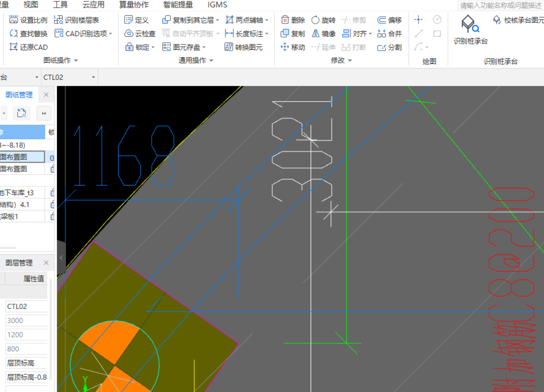Open the 智能提量 menu tab
The height and width of the screenshot is (392, 544).
click(x=178, y=5)
